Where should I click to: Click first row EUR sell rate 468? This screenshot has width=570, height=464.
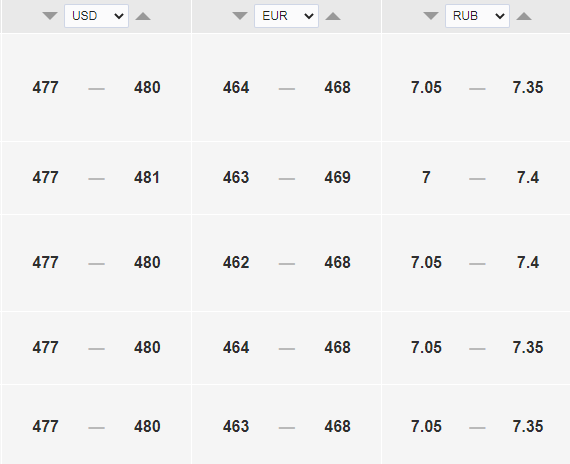click(337, 88)
